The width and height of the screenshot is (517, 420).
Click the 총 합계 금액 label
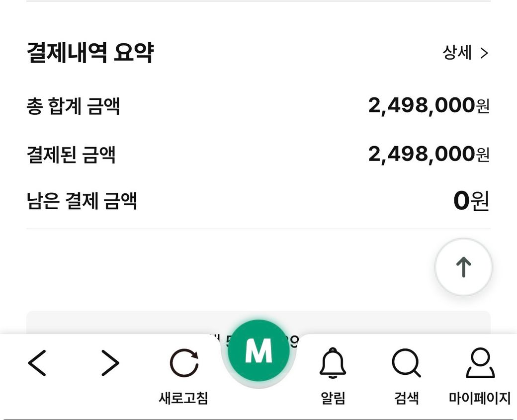coord(73,106)
